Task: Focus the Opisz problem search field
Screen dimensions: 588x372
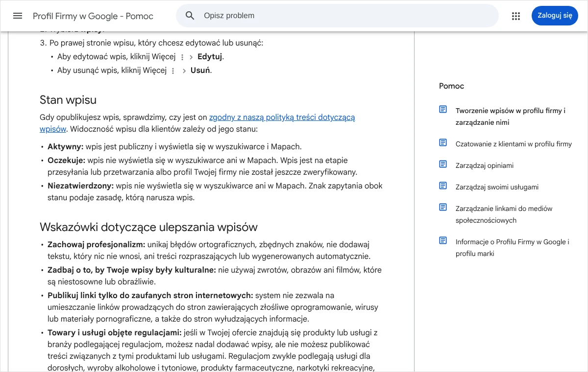Action: (337, 16)
